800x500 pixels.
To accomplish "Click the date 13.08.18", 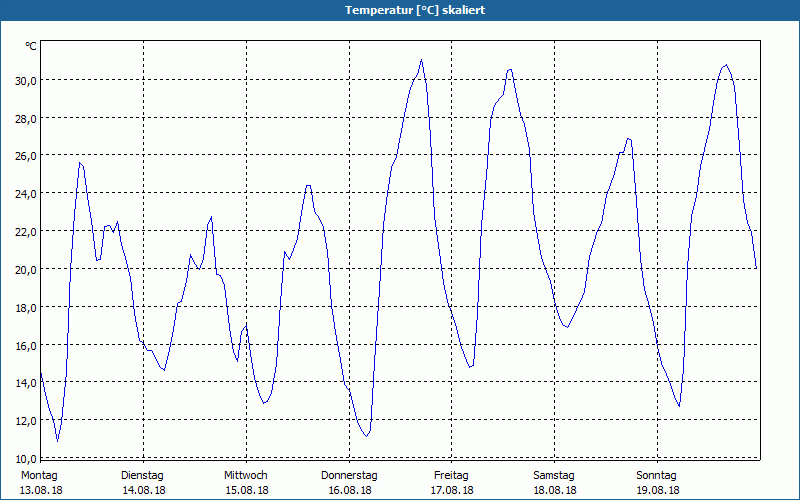I will click(41, 490).
